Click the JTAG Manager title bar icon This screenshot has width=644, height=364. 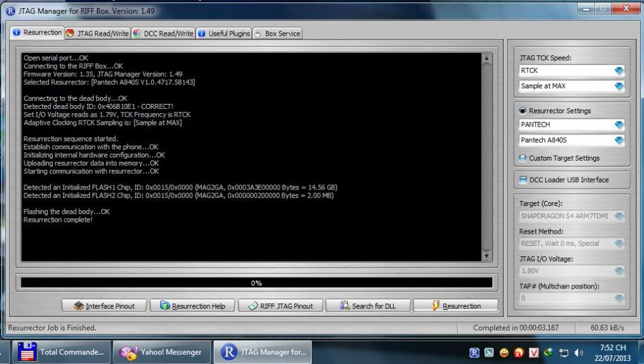pyautogui.click(x=11, y=11)
